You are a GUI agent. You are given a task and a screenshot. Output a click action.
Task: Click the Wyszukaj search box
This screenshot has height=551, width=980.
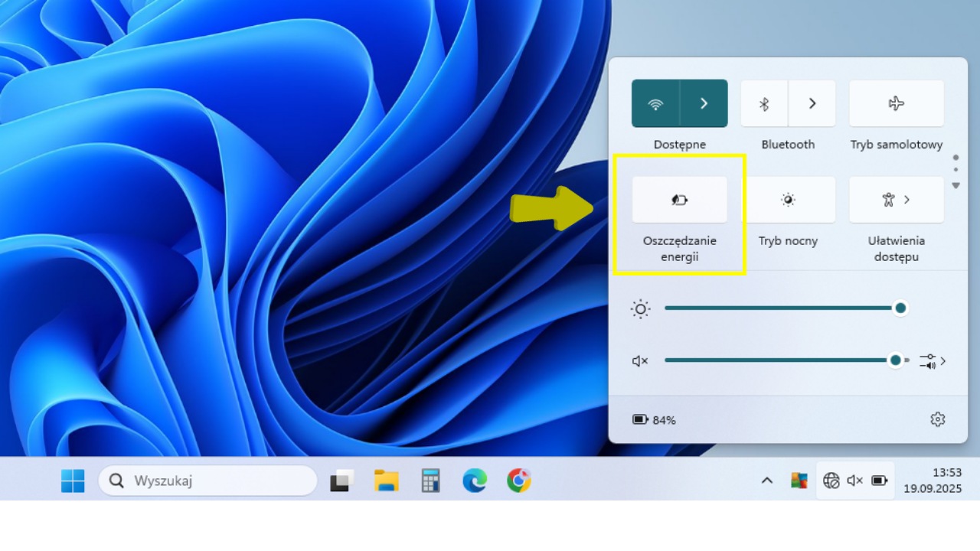pyautogui.click(x=207, y=481)
